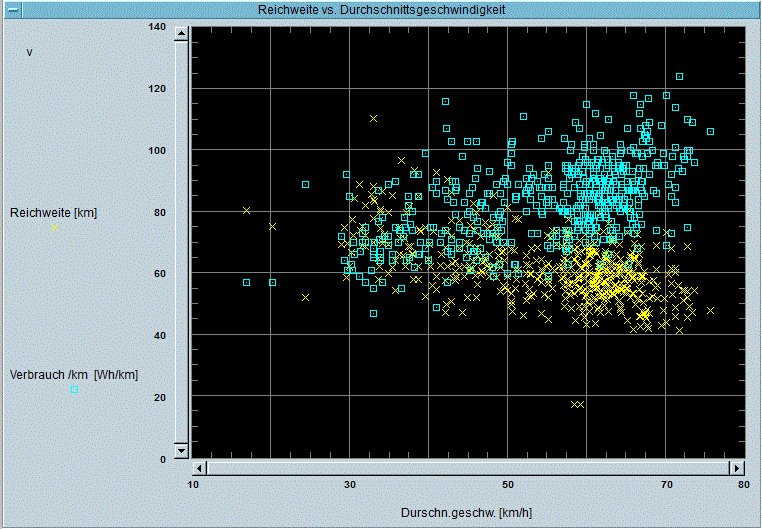The image size is (762, 529).
Task: Click the 0 tick label on y-axis
Action: tap(163, 459)
